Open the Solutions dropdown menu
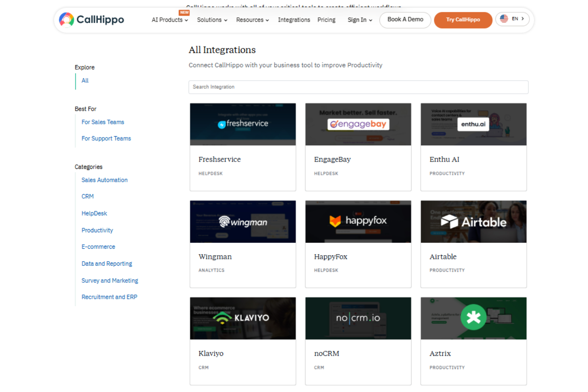 (x=212, y=20)
